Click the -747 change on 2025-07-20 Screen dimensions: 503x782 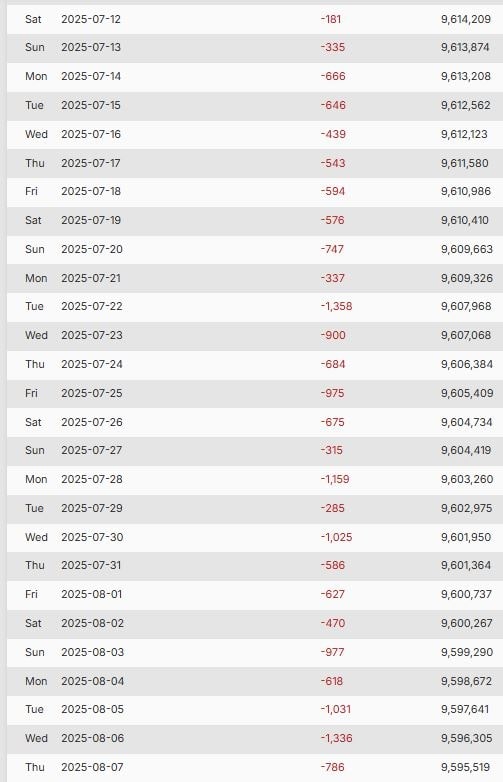tap(332, 249)
